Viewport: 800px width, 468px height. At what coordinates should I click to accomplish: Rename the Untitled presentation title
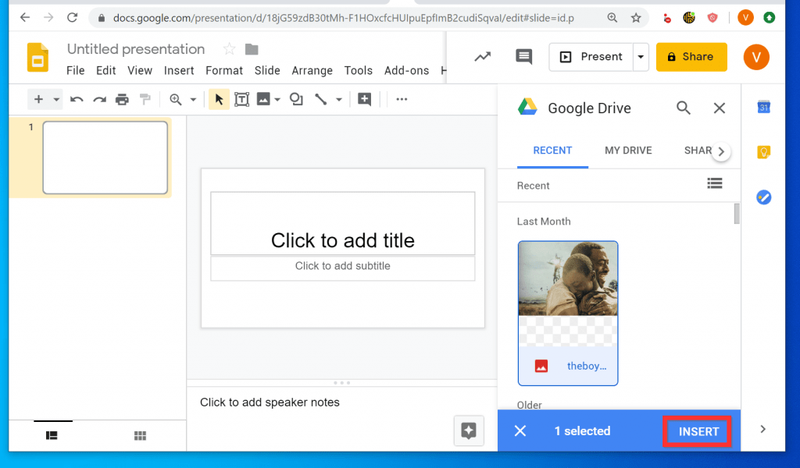pyautogui.click(x=136, y=49)
